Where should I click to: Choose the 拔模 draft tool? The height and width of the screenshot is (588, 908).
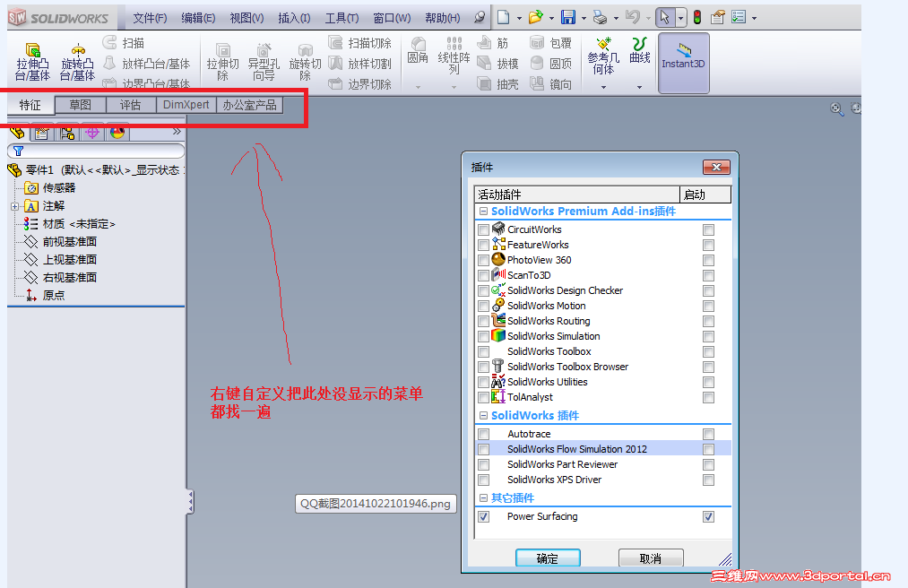[x=497, y=63]
